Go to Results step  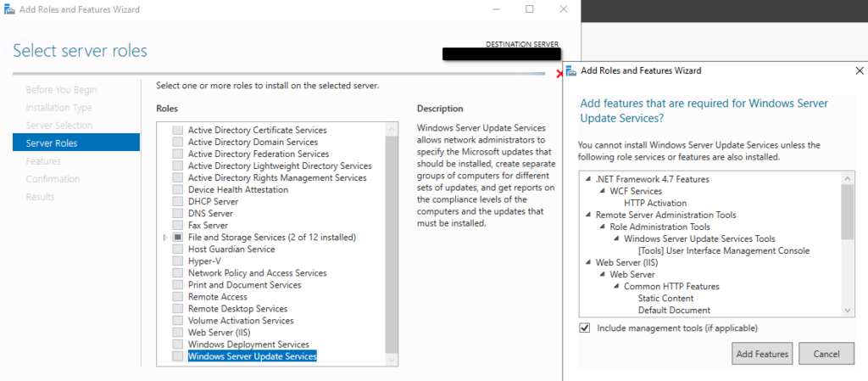click(x=40, y=197)
